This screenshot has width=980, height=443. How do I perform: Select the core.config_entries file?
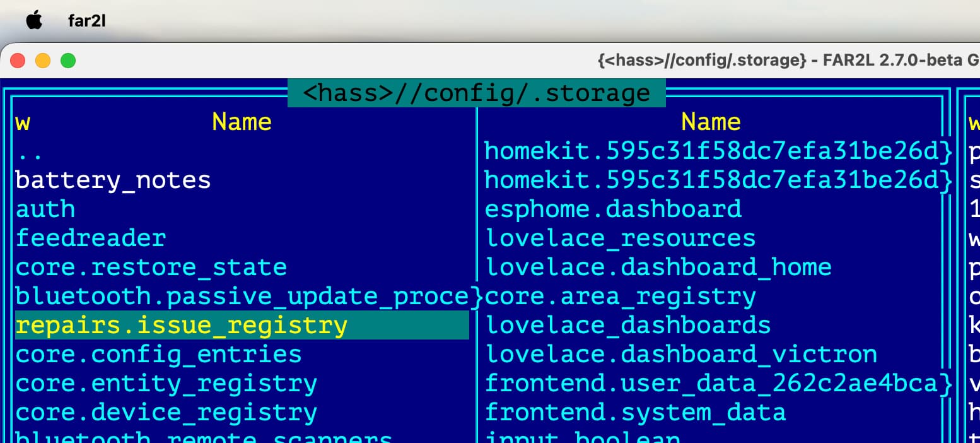pos(159,354)
